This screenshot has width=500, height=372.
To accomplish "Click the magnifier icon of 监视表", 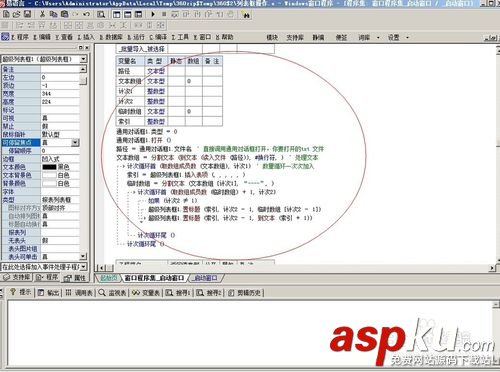I will coord(102,293).
